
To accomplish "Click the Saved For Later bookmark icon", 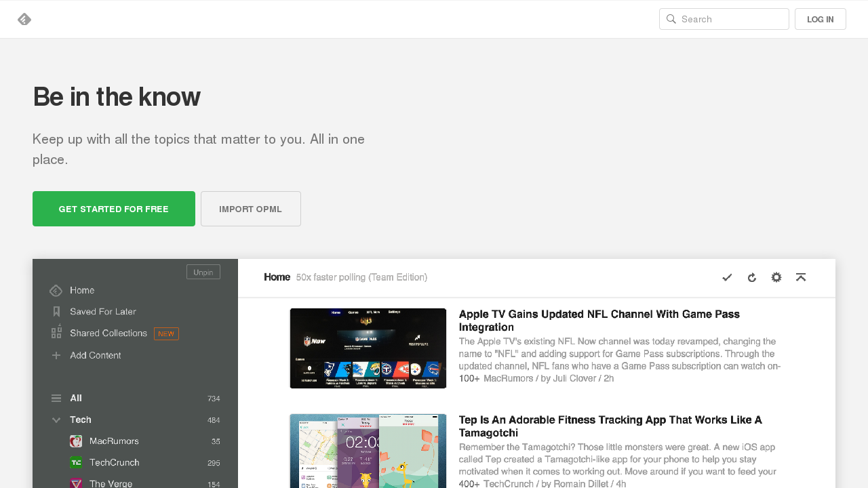I will [56, 312].
